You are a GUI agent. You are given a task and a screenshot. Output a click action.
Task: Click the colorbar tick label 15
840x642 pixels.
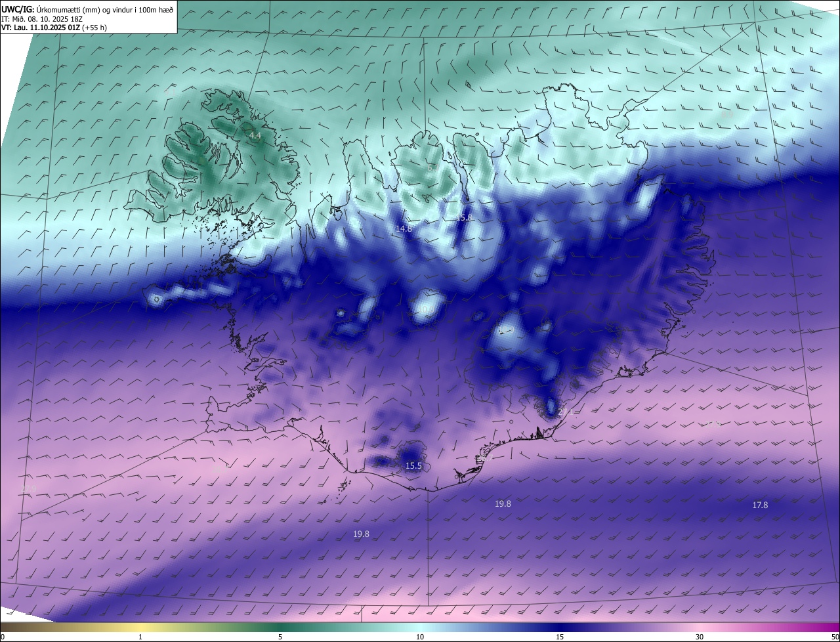pyautogui.click(x=560, y=637)
